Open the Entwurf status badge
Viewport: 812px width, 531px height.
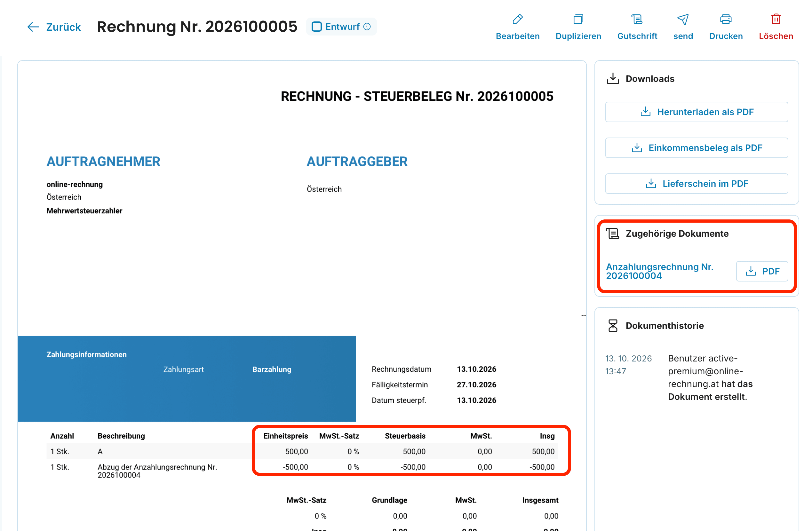tap(341, 27)
